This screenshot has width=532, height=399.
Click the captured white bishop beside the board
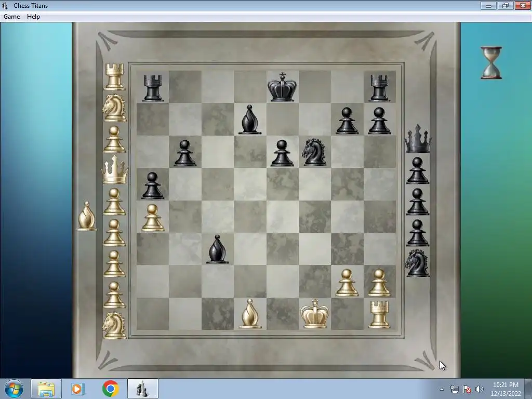click(87, 216)
